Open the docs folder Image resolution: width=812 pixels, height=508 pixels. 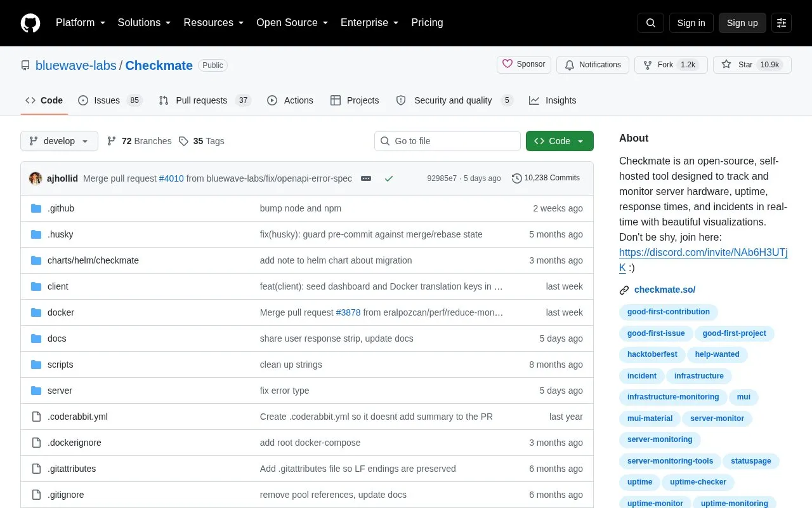click(57, 338)
